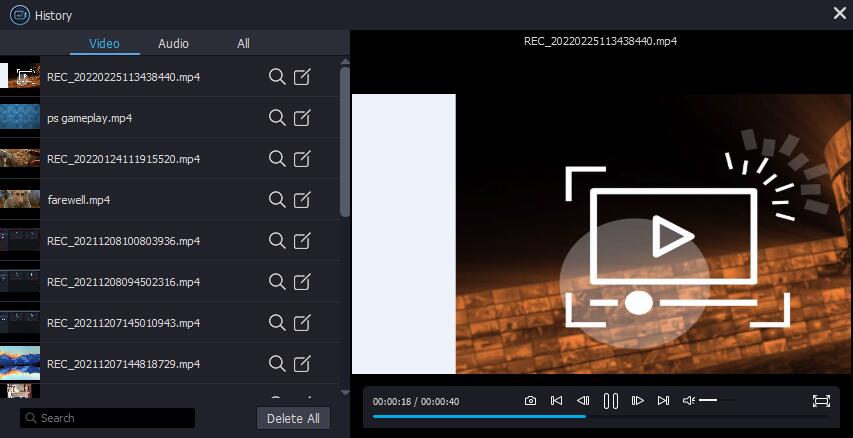Click scroll-down arrow of history list
The height and width of the screenshot is (438, 853).
(x=345, y=392)
